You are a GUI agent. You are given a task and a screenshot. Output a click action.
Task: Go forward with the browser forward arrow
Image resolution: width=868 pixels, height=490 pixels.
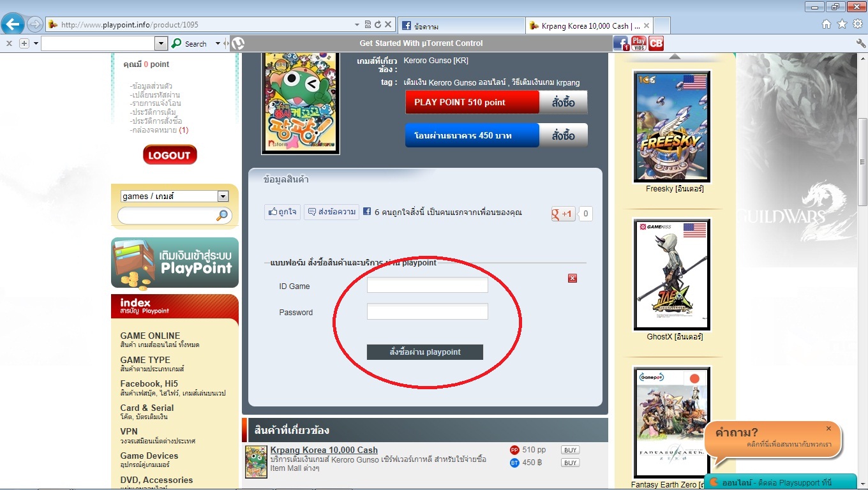click(x=35, y=24)
